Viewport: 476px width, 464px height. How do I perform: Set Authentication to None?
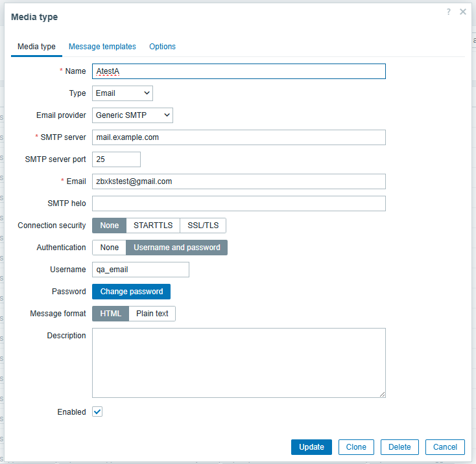click(x=110, y=248)
